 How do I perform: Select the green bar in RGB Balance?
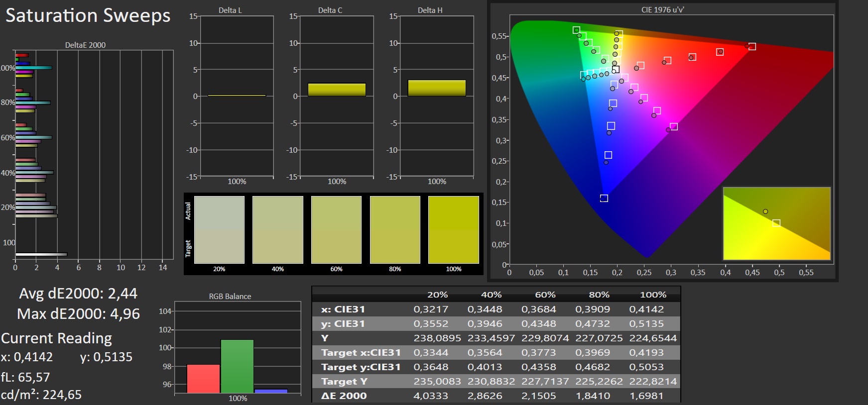[237, 366]
